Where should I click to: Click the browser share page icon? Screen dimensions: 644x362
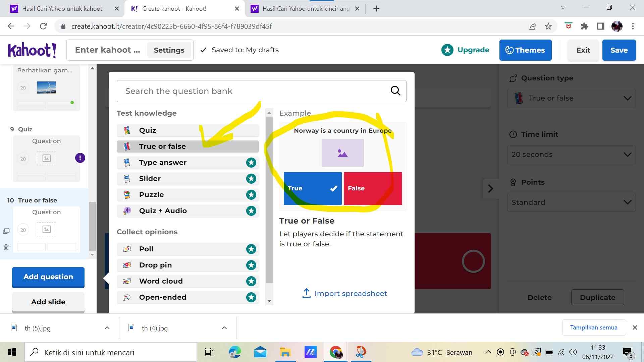532,26
